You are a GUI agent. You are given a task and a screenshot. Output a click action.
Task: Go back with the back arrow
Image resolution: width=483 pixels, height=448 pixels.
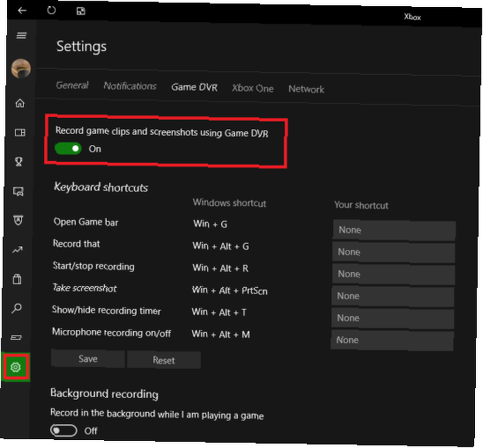22,11
